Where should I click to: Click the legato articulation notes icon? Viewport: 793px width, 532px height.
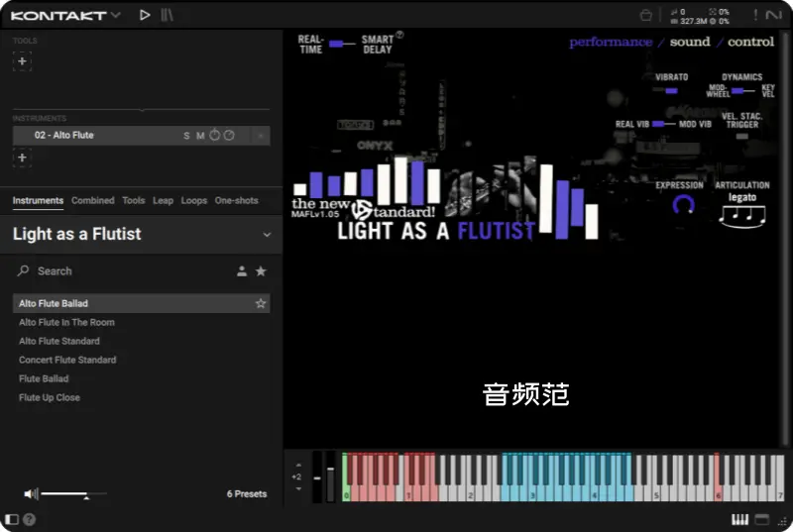coord(741,216)
